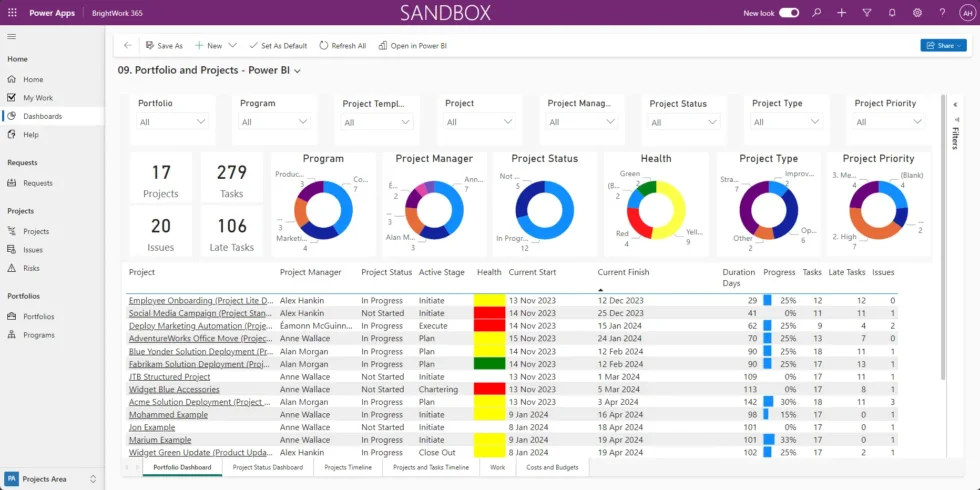Click the lightbulb icon in header
Viewport: 980px width, 490px height.
coord(892,12)
